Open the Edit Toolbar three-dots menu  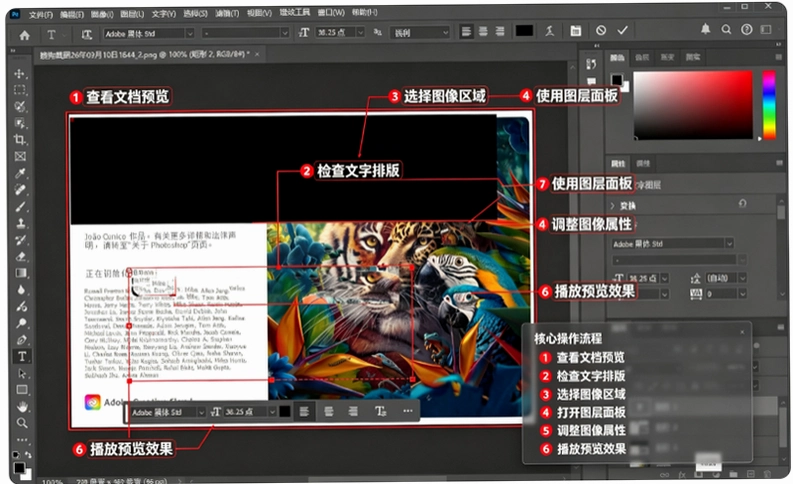[x=22, y=439]
